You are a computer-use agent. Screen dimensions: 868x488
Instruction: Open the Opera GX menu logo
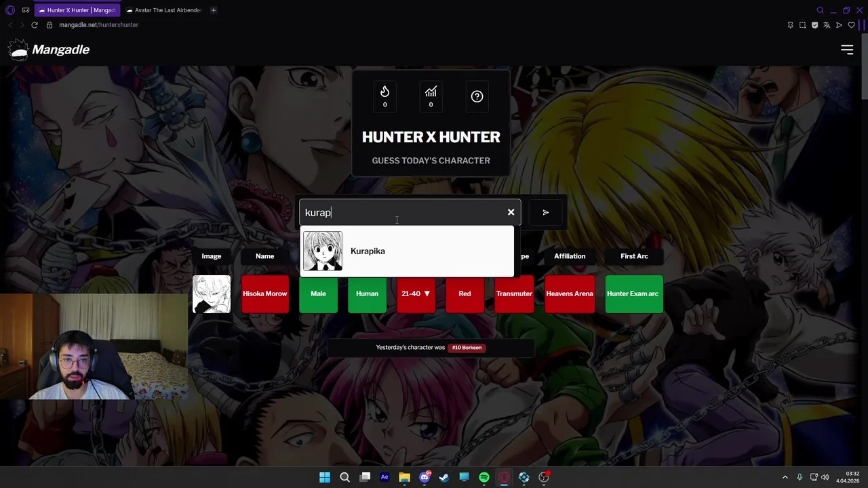10,10
